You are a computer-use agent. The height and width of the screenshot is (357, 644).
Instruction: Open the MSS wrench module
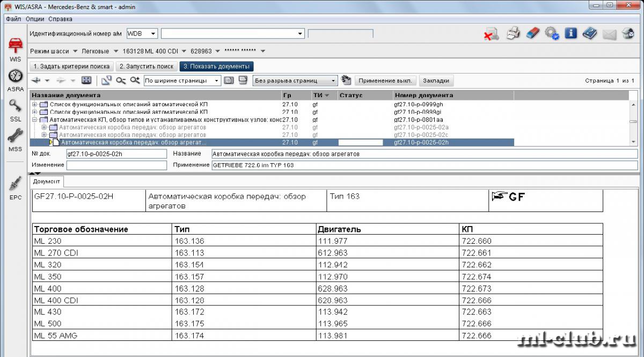pos(15,140)
